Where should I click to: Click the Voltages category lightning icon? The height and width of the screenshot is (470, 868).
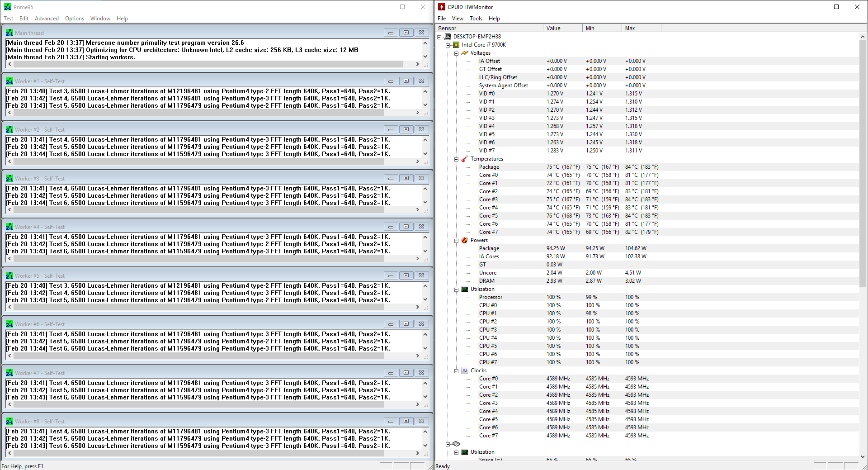464,53
